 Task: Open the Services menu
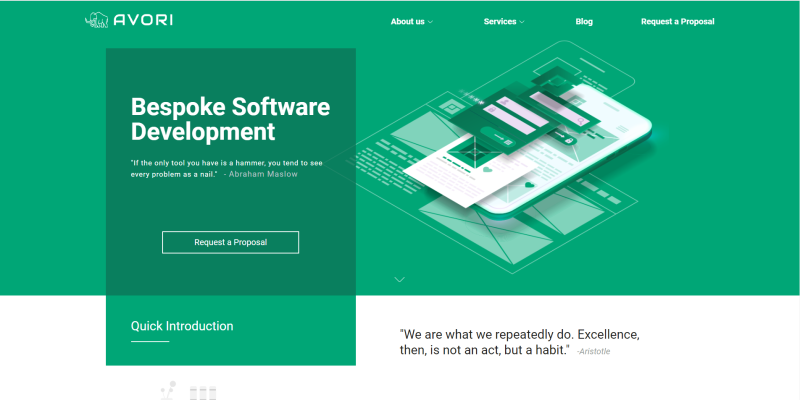pyautogui.click(x=500, y=21)
